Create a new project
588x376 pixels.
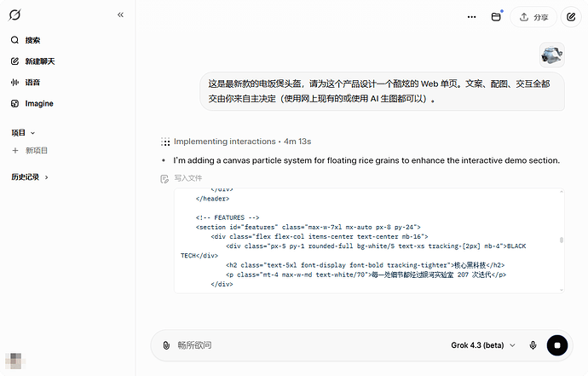click(x=30, y=150)
